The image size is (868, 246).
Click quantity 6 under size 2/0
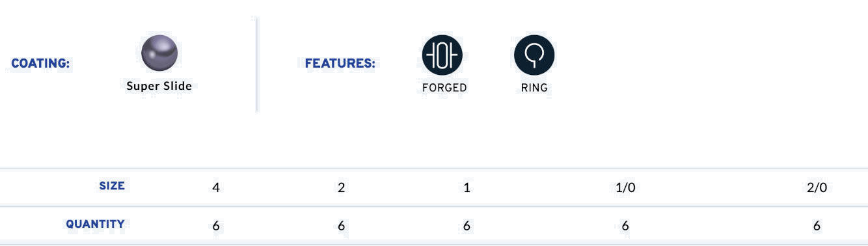(x=817, y=226)
